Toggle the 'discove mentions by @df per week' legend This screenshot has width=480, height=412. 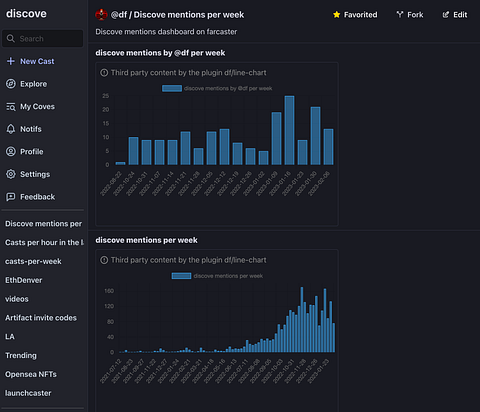coord(172,88)
